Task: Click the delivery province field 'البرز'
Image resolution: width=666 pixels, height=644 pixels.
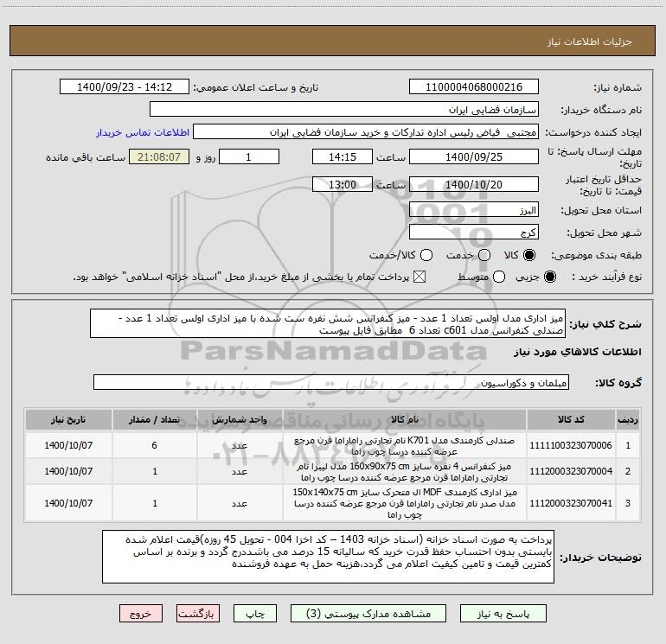Action: (474, 209)
